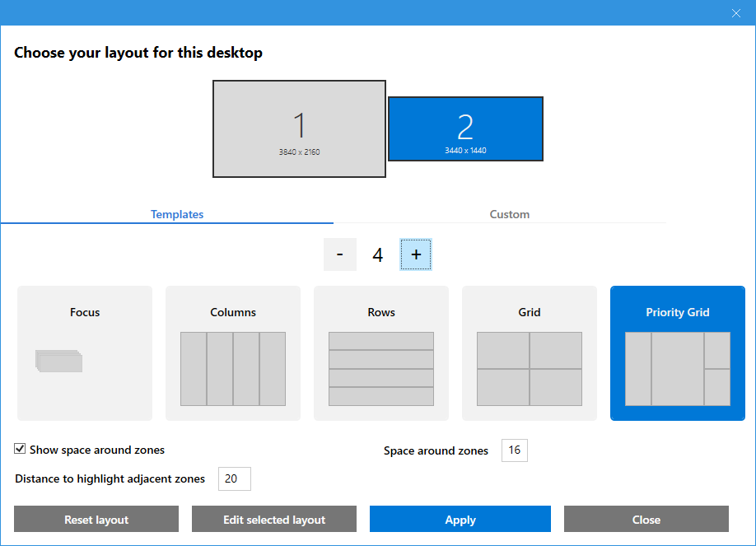
Task: Focus the Distance to highlight adjacent zones field
Action: tap(234, 478)
